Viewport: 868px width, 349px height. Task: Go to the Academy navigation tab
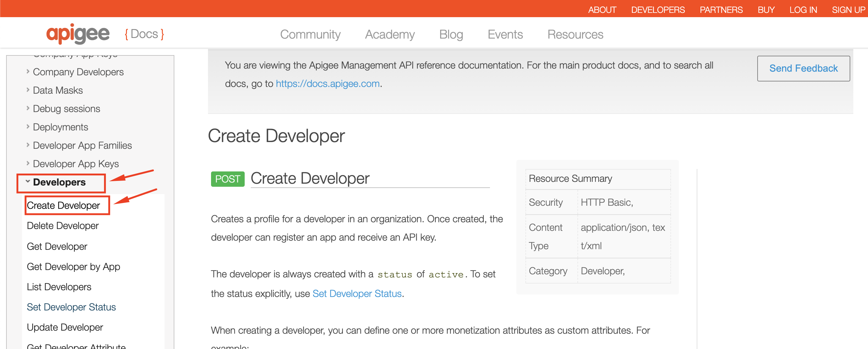click(390, 34)
